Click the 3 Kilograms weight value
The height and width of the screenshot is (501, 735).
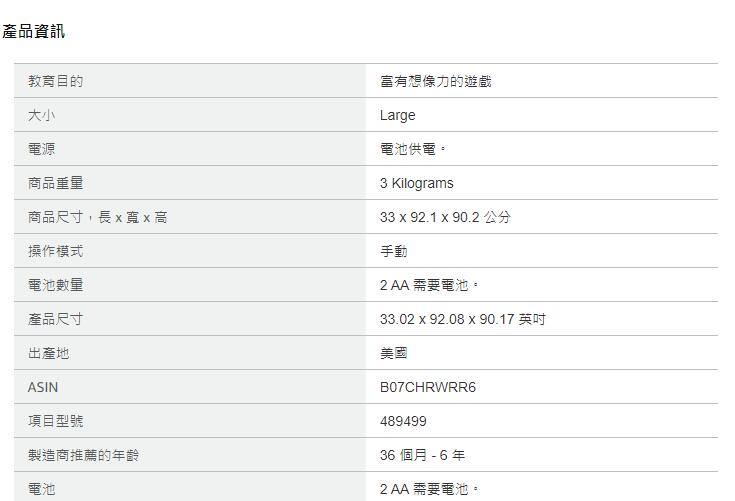pyautogui.click(x=416, y=183)
